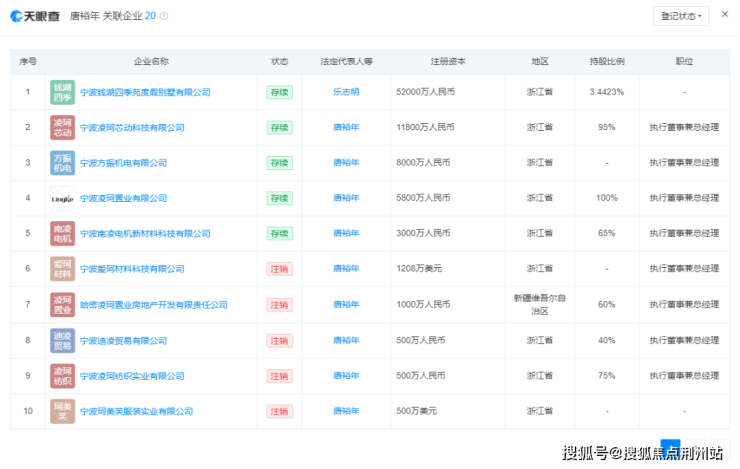Click the 注册资本 column header
Image resolution: width=740 pixels, height=469 pixels.
point(448,61)
